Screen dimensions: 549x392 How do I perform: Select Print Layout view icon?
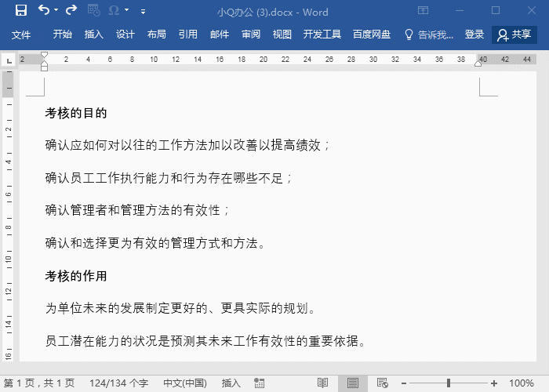pyautogui.click(x=353, y=383)
